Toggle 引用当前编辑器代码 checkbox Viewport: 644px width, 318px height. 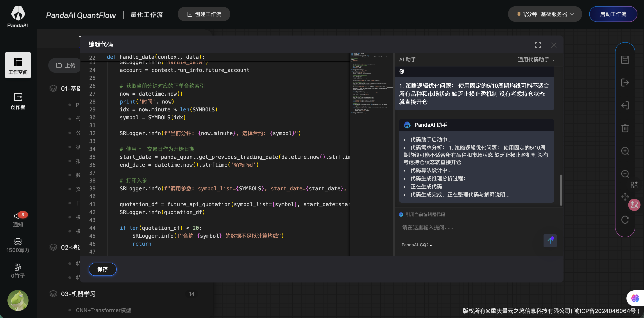tap(401, 214)
